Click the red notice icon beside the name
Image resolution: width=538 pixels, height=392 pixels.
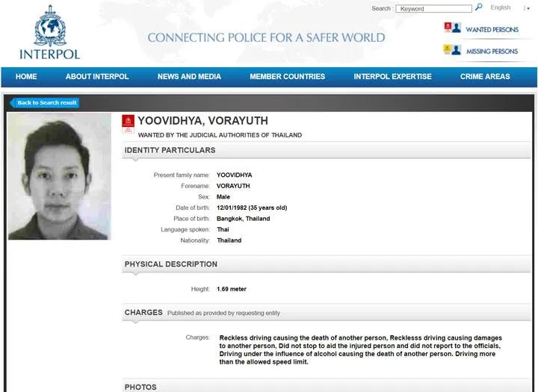(x=128, y=124)
